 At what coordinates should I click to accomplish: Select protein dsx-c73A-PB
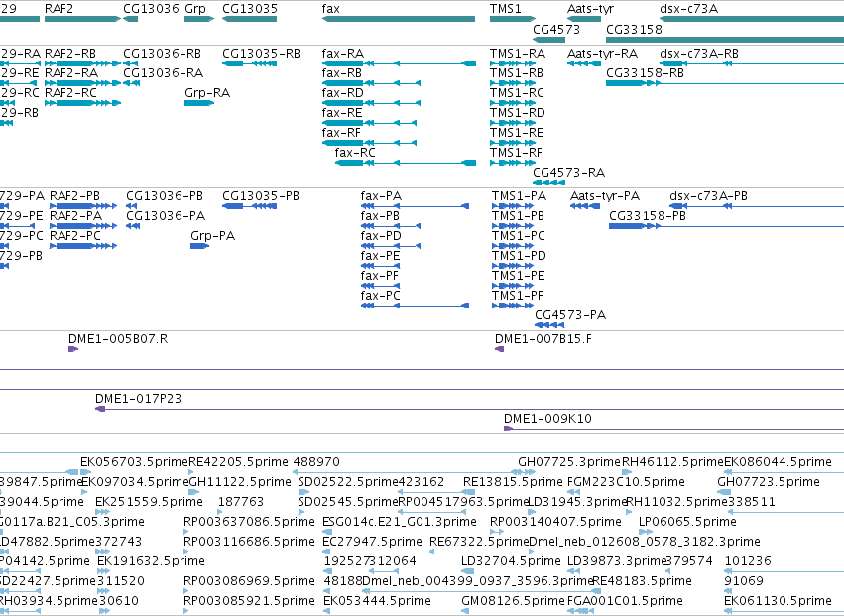point(708,196)
